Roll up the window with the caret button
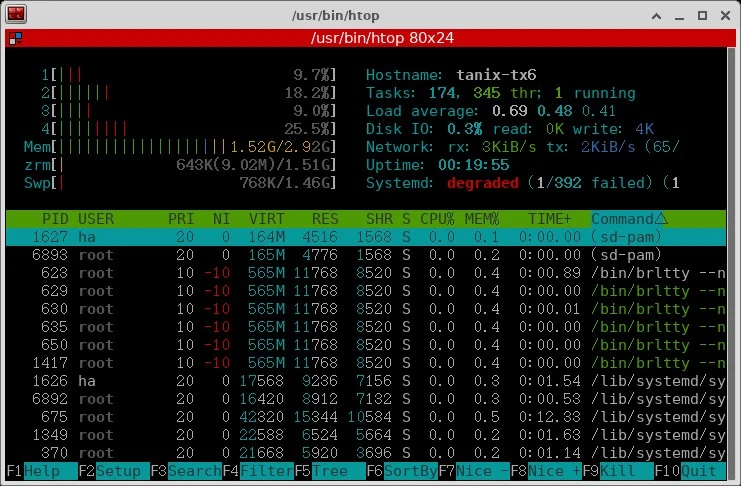The width and height of the screenshot is (741, 486). [656, 16]
